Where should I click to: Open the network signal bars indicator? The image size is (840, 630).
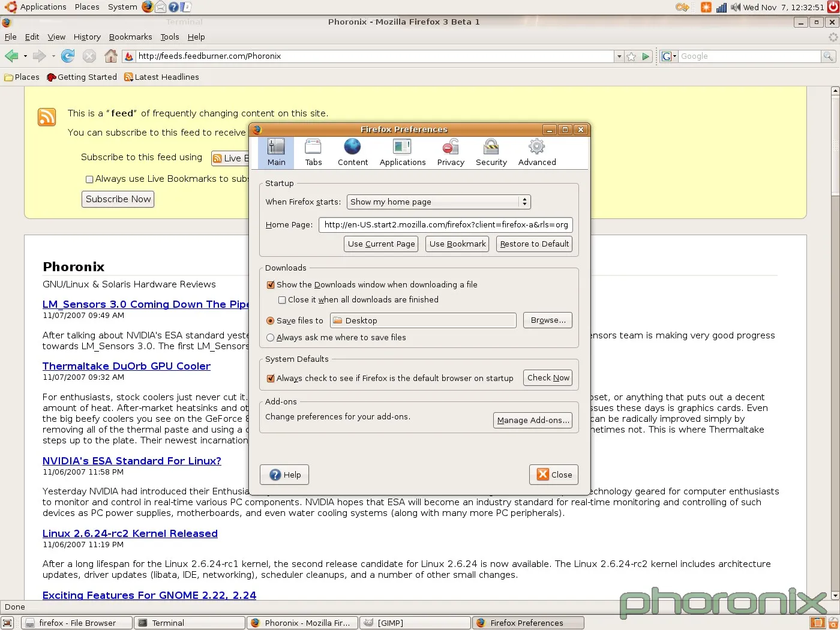[x=721, y=7]
